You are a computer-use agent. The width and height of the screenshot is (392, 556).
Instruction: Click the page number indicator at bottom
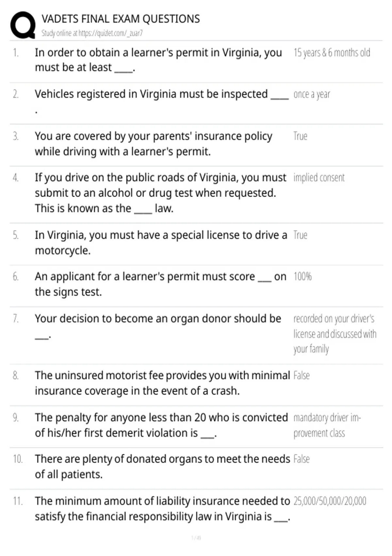[x=196, y=538]
